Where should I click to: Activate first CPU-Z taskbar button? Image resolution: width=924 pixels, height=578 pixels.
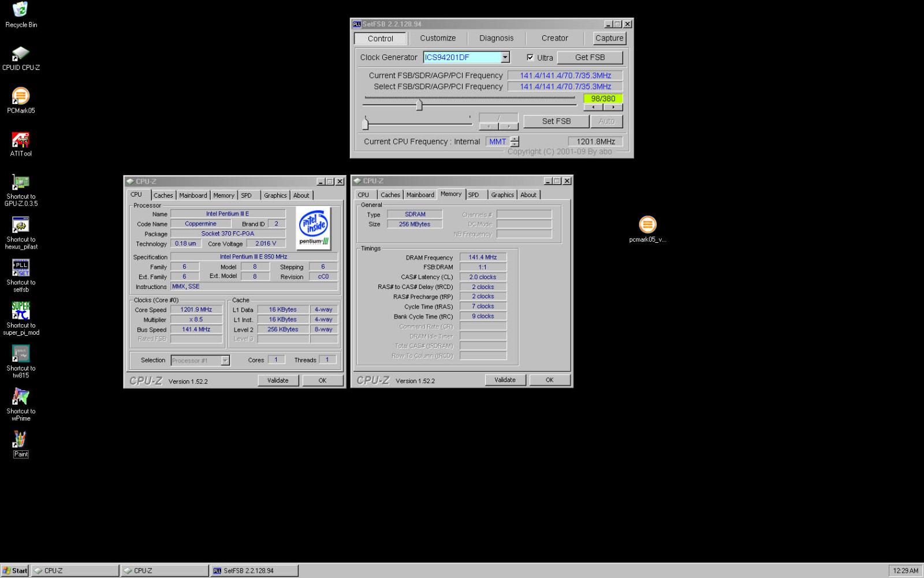tap(75, 570)
